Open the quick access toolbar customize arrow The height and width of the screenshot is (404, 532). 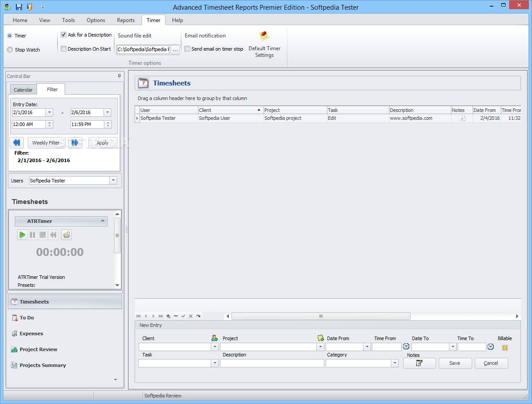pyautogui.click(x=43, y=7)
